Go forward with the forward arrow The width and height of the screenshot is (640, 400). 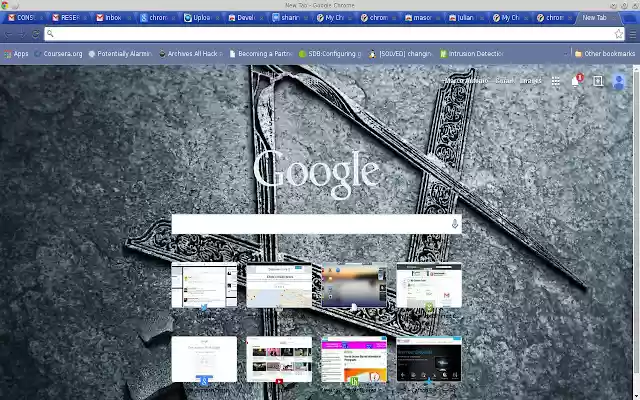click(22, 34)
